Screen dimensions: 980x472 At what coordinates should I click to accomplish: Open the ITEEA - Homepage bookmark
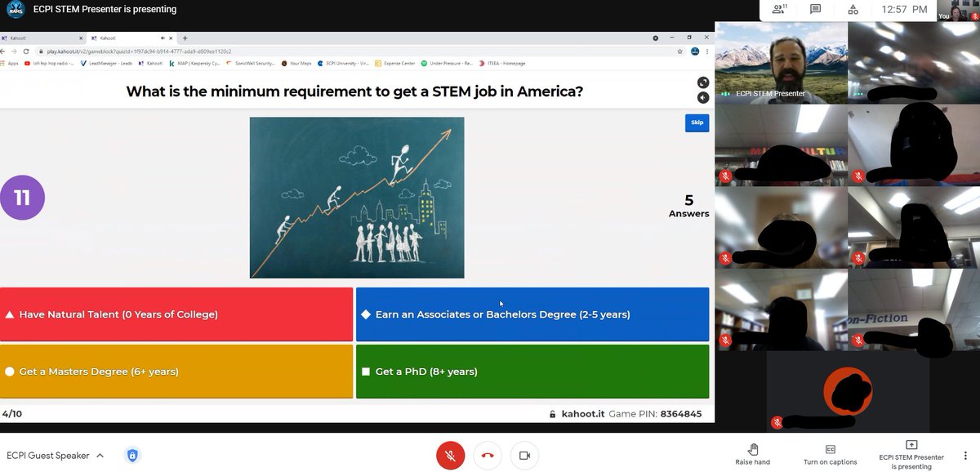(x=502, y=63)
